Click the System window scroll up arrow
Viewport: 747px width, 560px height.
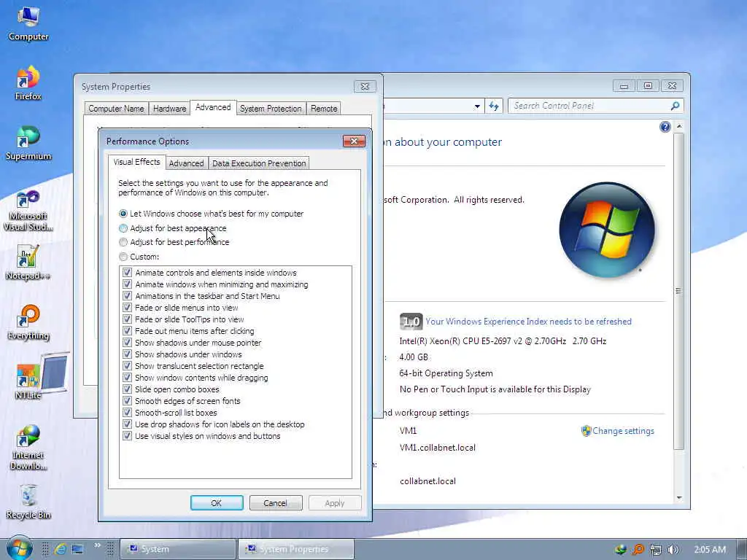pos(679,126)
